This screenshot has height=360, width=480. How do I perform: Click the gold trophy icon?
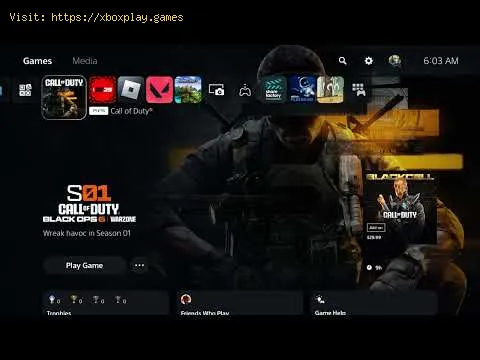(74, 299)
